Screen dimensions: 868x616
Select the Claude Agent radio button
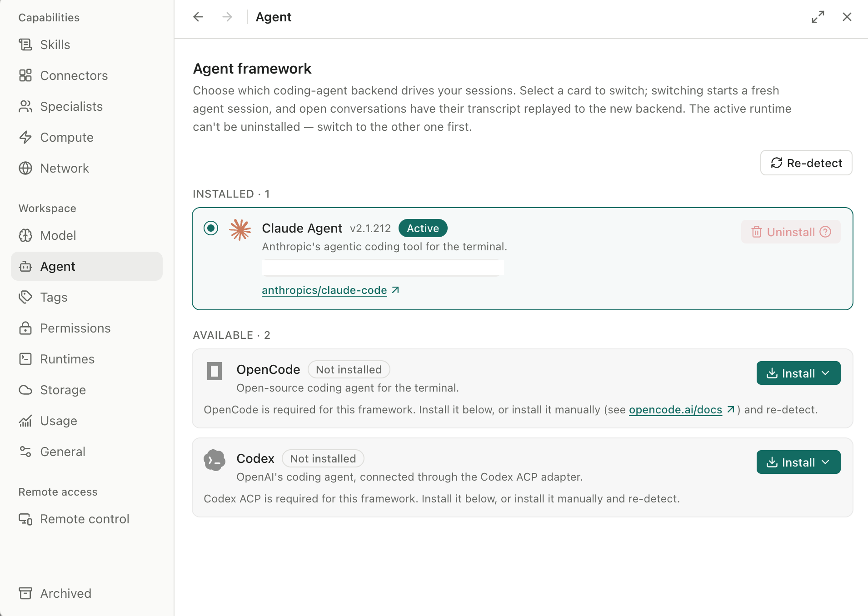pyautogui.click(x=211, y=228)
